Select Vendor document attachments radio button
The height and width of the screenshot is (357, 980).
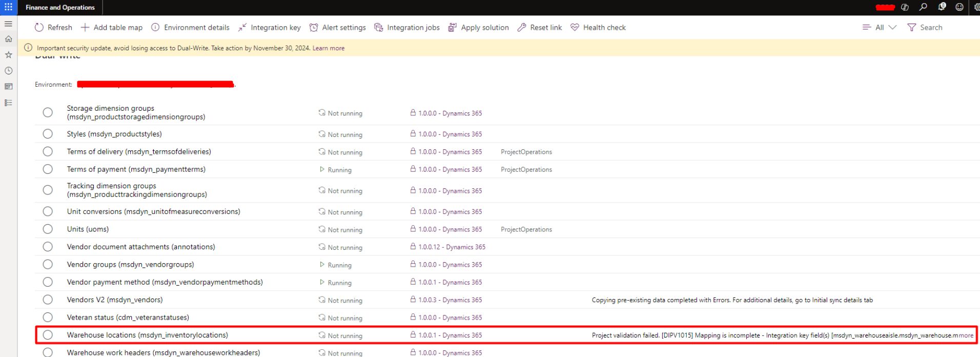tap(48, 247)
